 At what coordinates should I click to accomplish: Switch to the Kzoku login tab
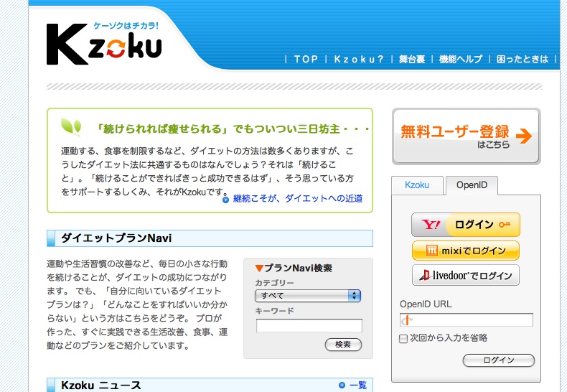(x=417, y=185)
